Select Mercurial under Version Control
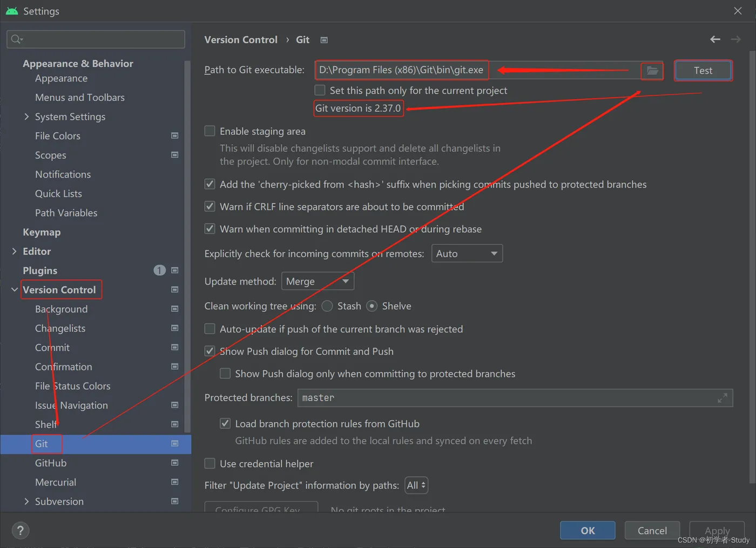 [x=56, y=482]
